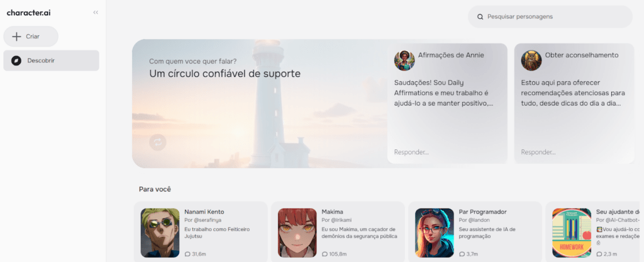
Task: Click the character.ai logo
Action: (x=29, y=13)
